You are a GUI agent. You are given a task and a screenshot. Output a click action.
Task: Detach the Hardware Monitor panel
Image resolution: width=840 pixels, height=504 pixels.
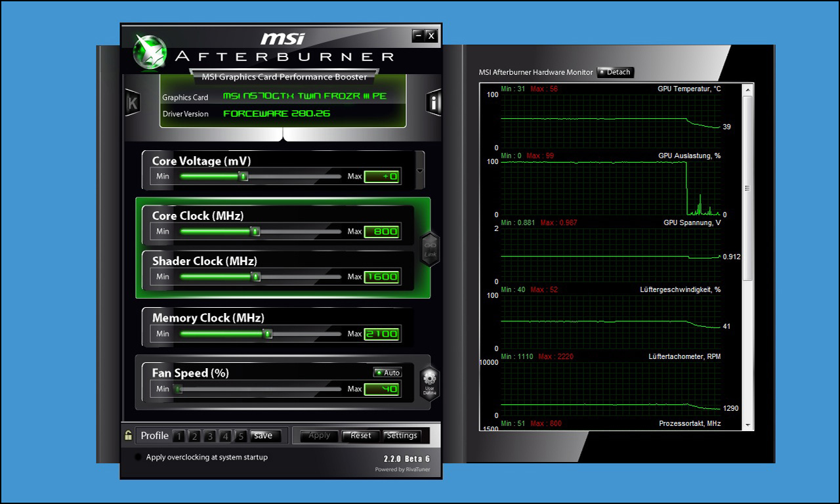pos(616,72)
